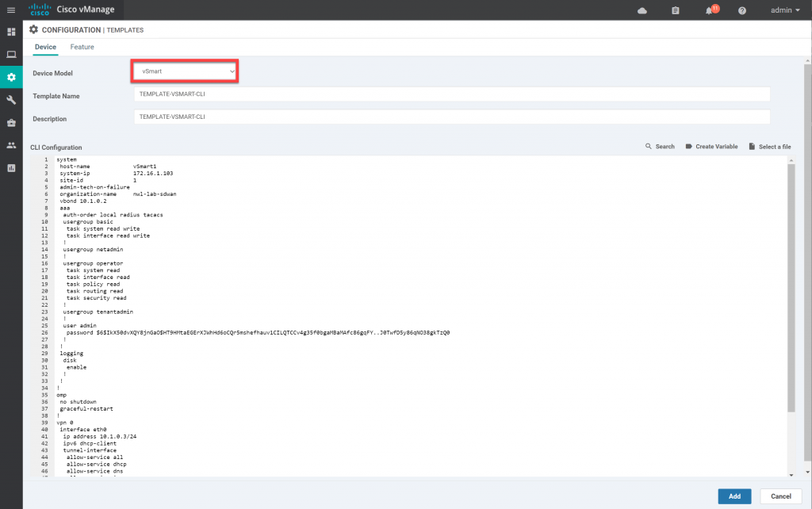Cancel the template creation
Viewport: 812px width, 509px height.
[x=780, y=496]
